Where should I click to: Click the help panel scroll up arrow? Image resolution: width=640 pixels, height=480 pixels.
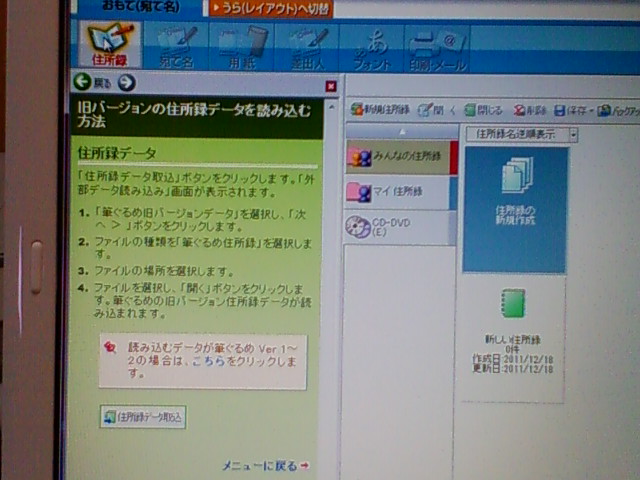pyautogui.click(x=331, y=107)
